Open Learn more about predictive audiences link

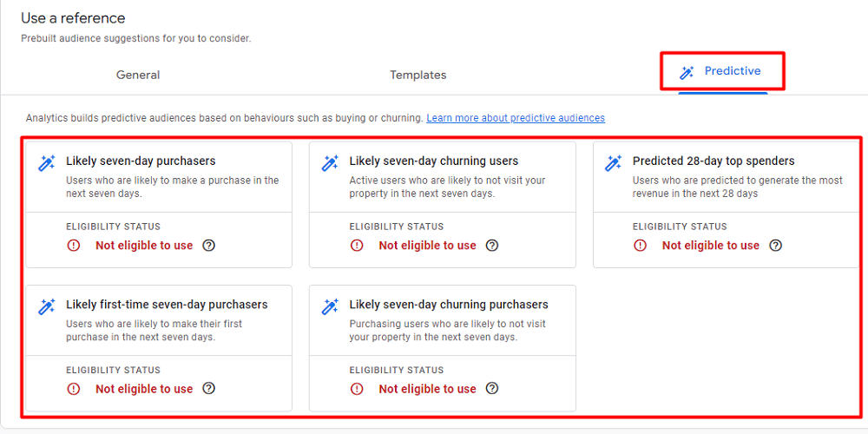pos(516,118)
